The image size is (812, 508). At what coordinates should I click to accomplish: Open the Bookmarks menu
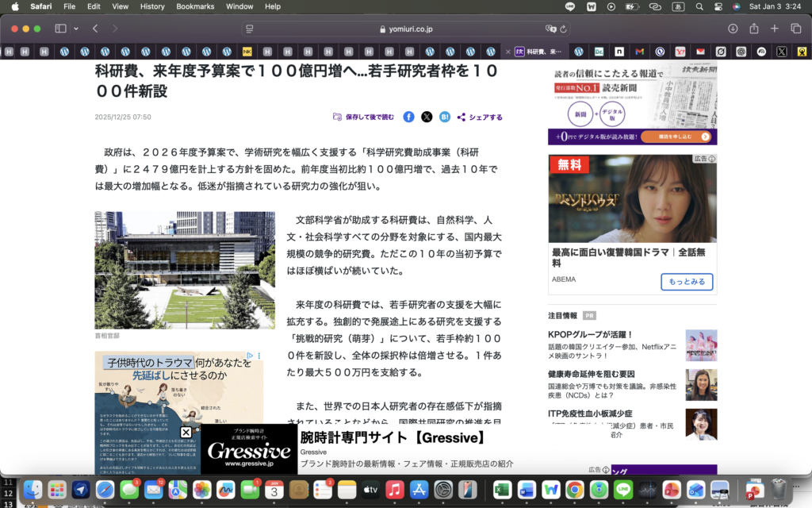click(x=195, y=6)
